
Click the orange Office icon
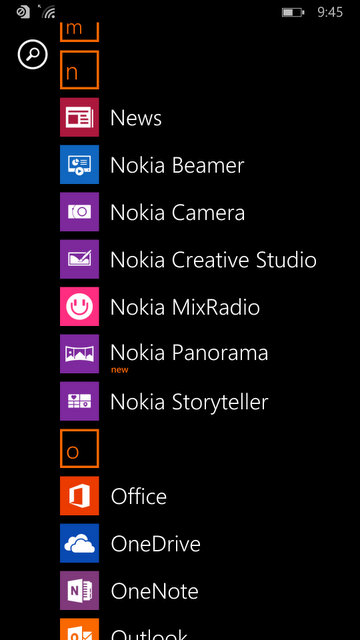tap(79, 496)
